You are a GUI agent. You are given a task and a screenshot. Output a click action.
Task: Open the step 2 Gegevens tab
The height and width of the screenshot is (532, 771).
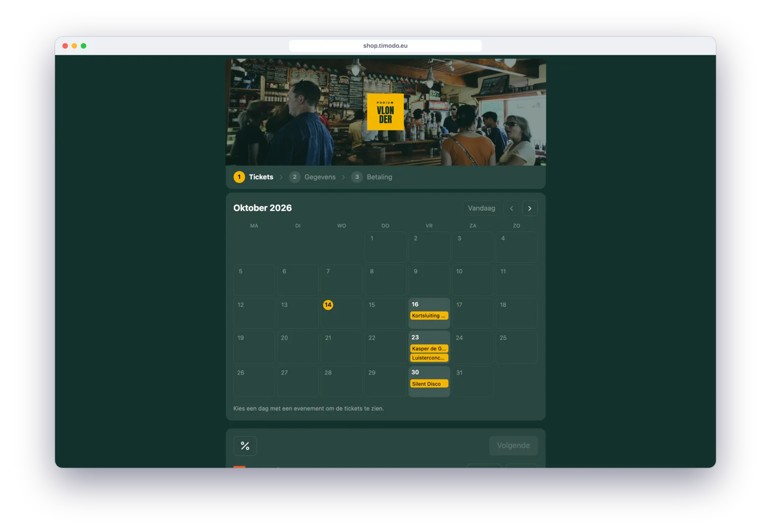pos(312,177)
